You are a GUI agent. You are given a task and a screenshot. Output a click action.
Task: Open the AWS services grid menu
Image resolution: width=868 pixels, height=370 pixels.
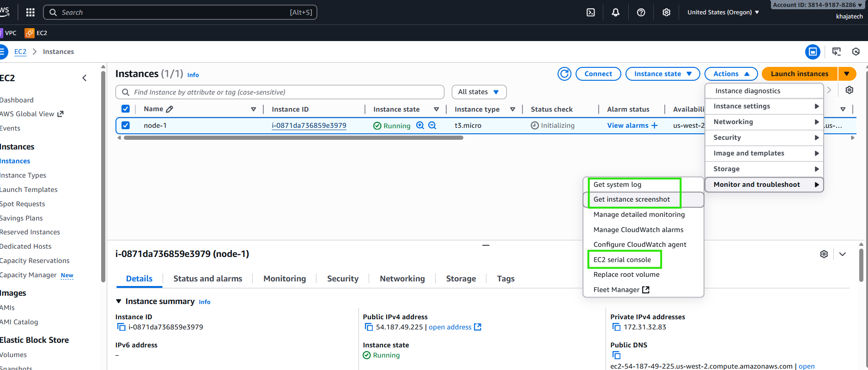pyautogui.click(x=30, y=12)
